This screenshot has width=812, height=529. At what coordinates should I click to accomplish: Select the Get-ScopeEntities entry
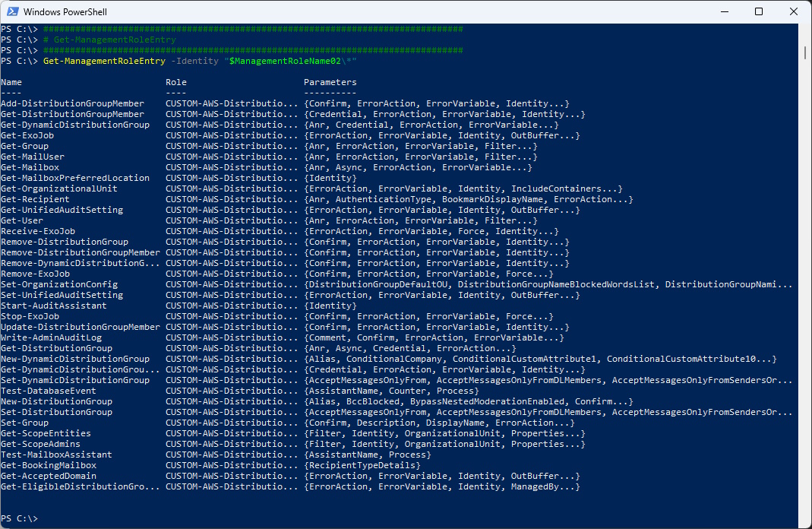(x=46, y=433)
